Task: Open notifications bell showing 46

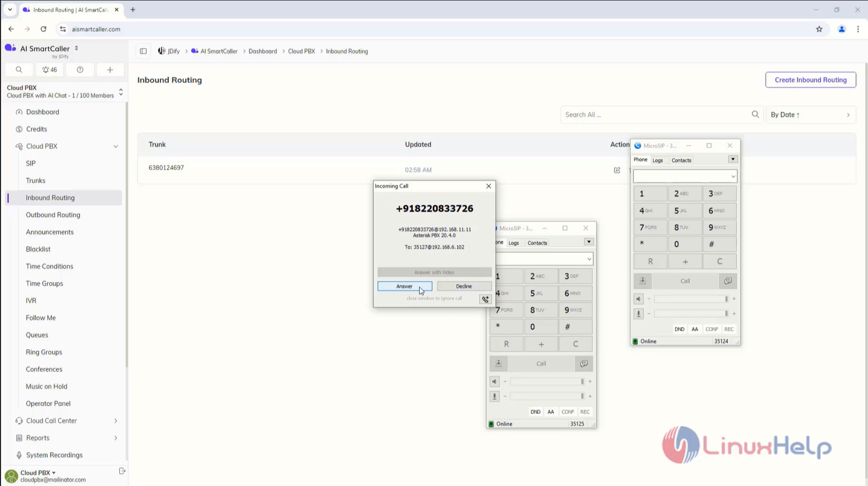Action: [50, 70]
